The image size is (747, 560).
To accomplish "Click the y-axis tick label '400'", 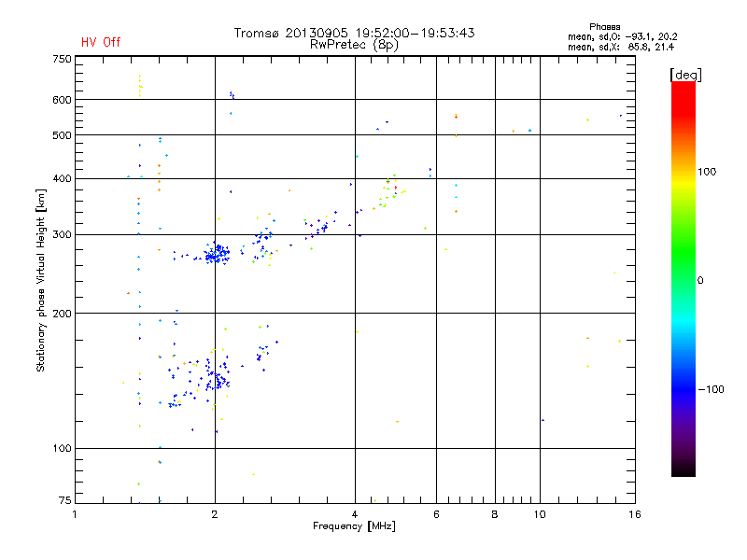I will pyautogui.click(x=62, y=178).
